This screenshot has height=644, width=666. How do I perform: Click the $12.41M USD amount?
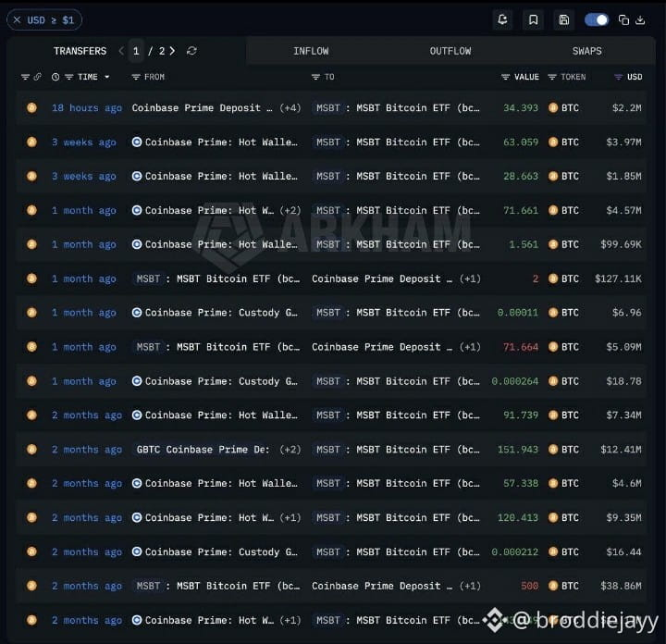click(621, 450)
